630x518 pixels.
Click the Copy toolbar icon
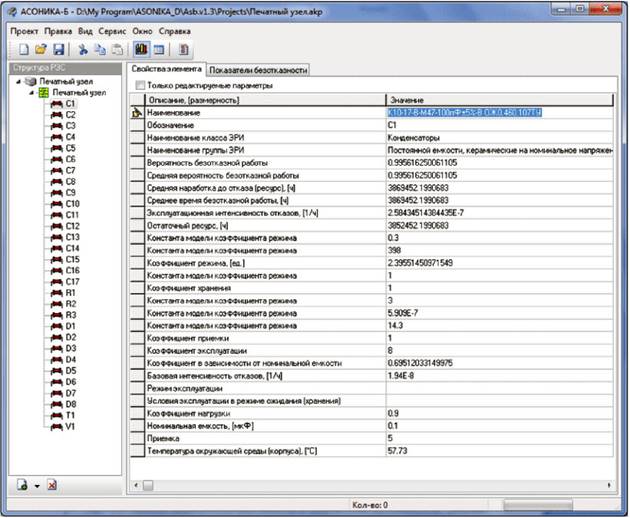pyautogui.click(x=100, y=50)
